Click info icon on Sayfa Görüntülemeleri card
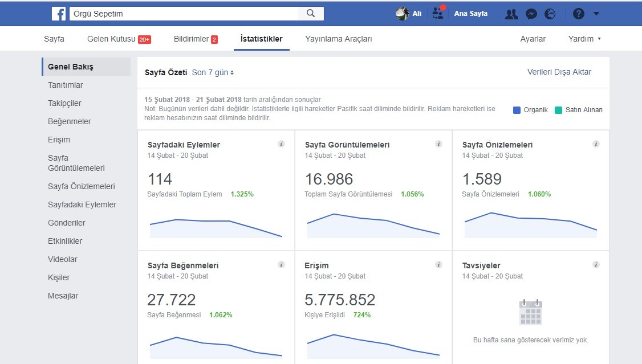The image size is (642, 364). [x=438, y=144]
